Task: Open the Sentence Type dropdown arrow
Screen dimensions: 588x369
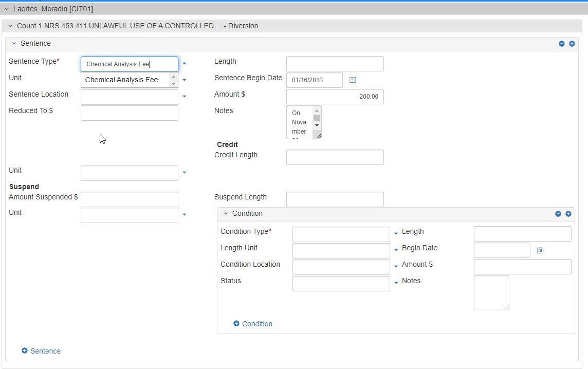Action: pos(185,64)
